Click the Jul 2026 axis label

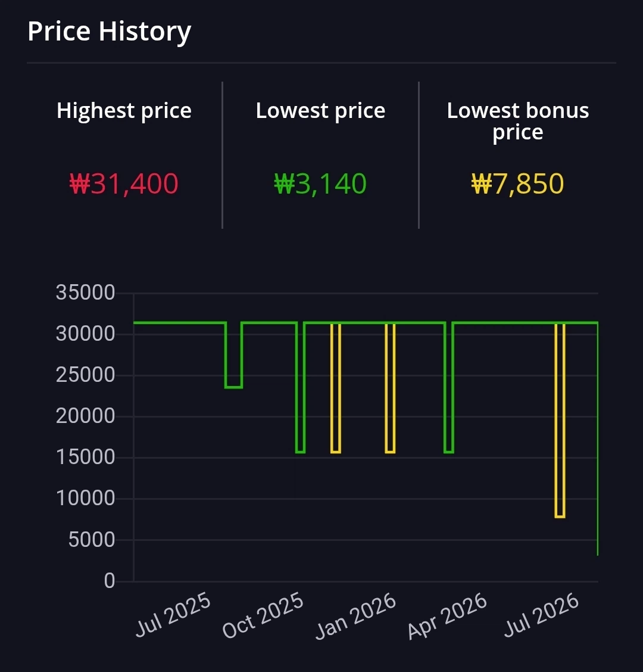pos(541,615)
